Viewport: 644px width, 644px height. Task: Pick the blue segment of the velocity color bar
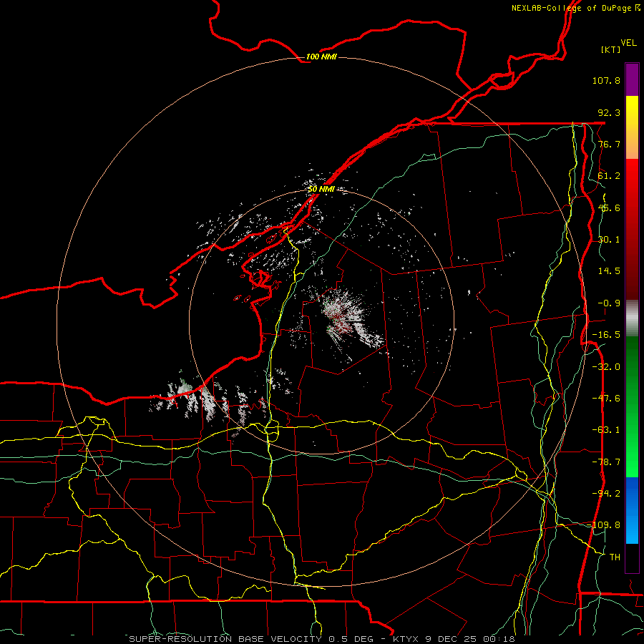click(632, 510)
